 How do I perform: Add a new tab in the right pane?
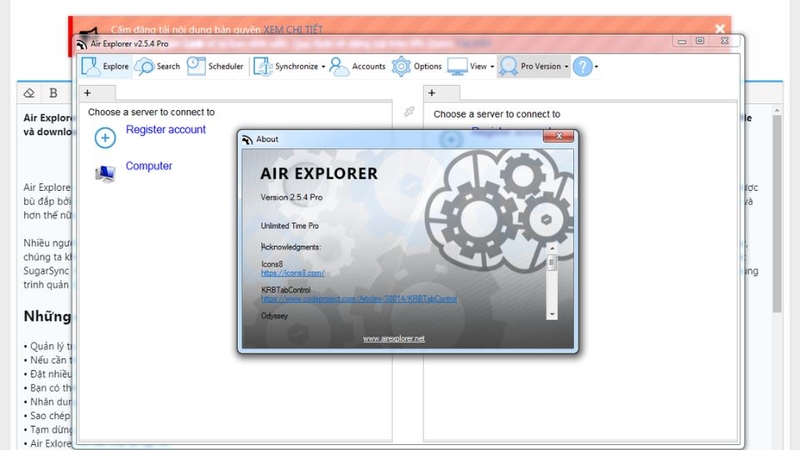(x=432, y=93)
